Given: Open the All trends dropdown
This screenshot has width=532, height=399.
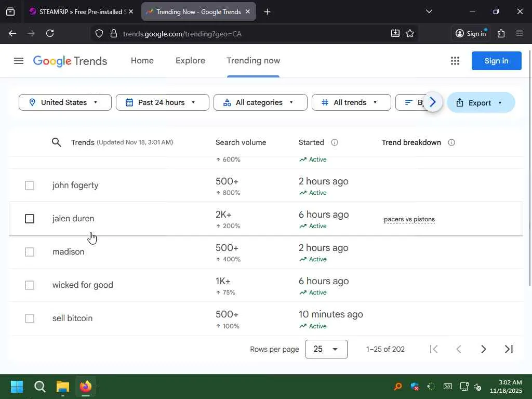Looking at the screenshot, I should [351, 102].
